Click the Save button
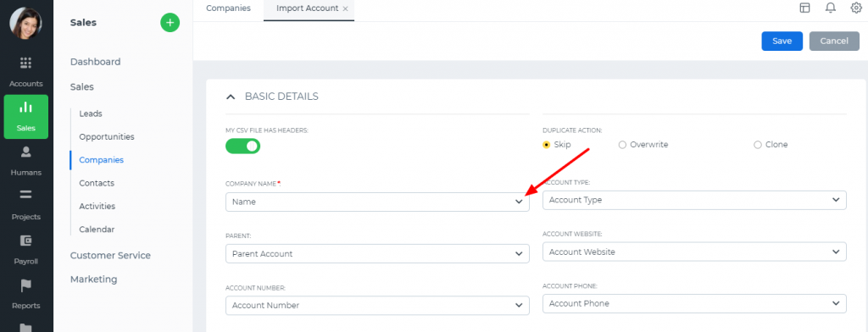This screenshot has height=332, width=868. 782,41
